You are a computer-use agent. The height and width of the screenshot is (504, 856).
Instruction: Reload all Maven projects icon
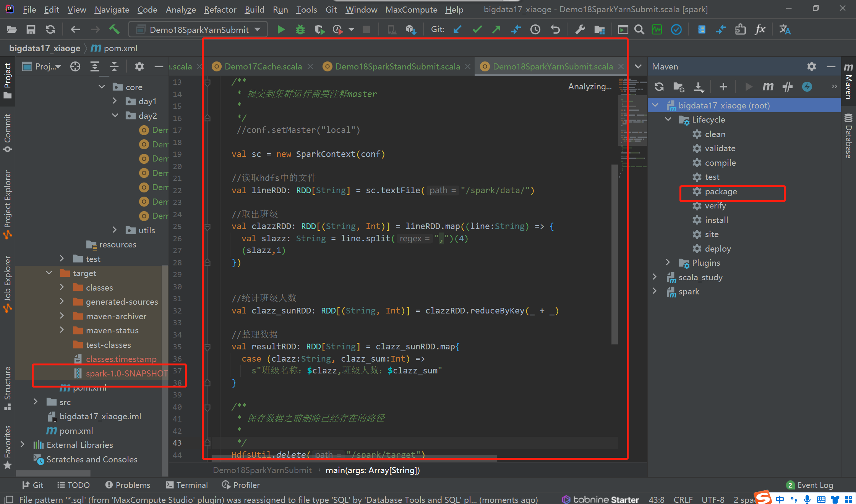(x=659, y=87)
